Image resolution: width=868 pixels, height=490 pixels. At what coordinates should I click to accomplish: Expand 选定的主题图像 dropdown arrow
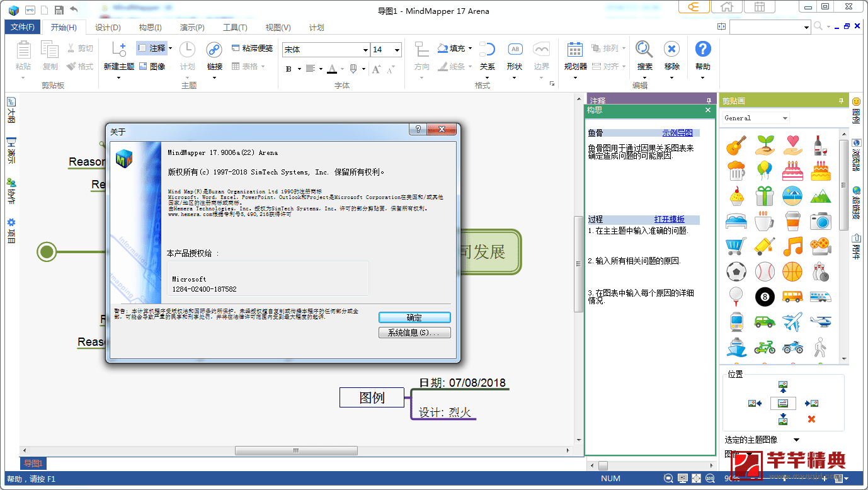click(x=796, y=440)
